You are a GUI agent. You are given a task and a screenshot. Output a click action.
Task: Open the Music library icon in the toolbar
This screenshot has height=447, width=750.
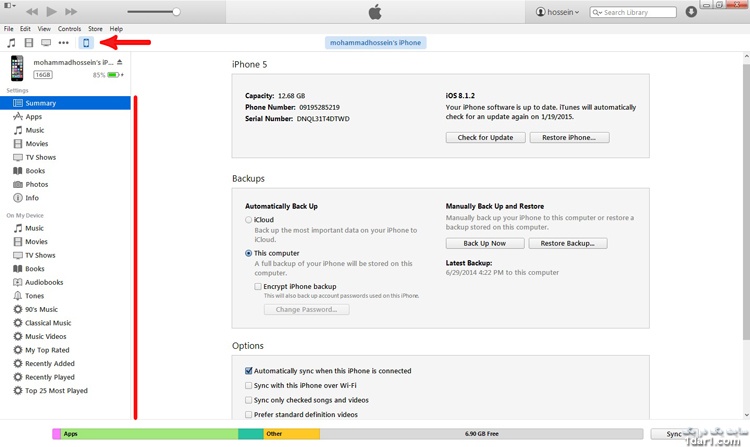pos(11,43)
